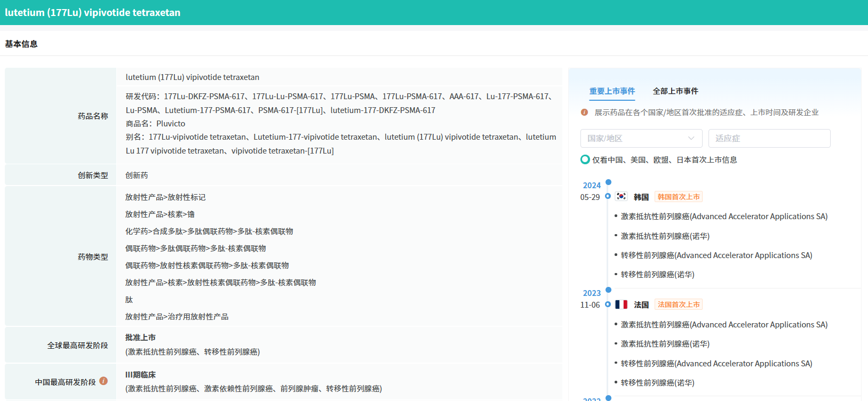Click the 肽 drug type entry

(129, 300)
